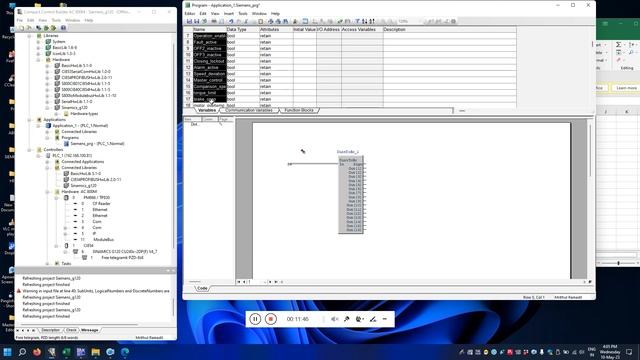This screenshot has height=360, width=640.
Task: Click the filter funnel icon in editor toolbar
Action: pyautogui.click(x=357, y=21)
